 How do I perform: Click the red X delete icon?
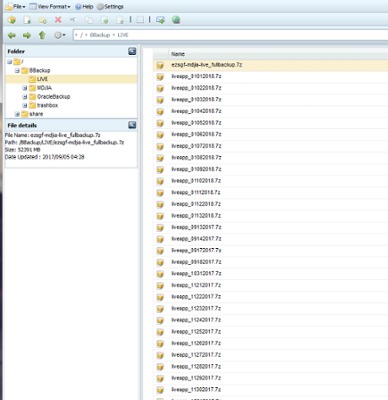[x=58, y=20]
